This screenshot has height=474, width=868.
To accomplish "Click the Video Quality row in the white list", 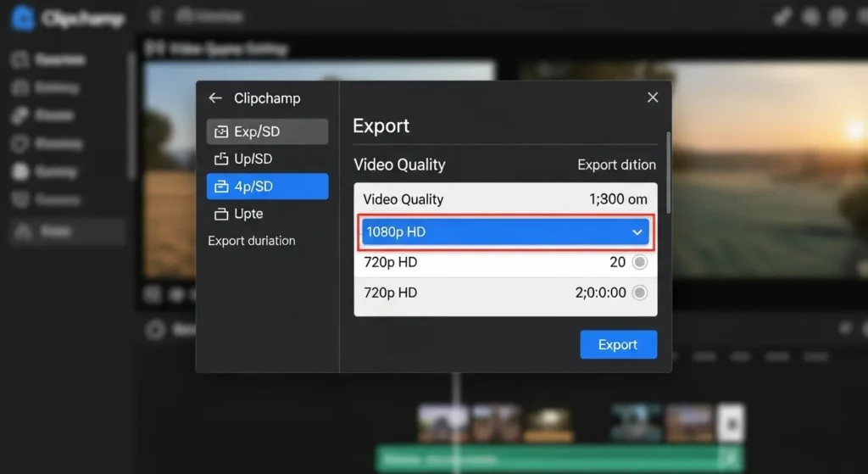I will point(505,199).
